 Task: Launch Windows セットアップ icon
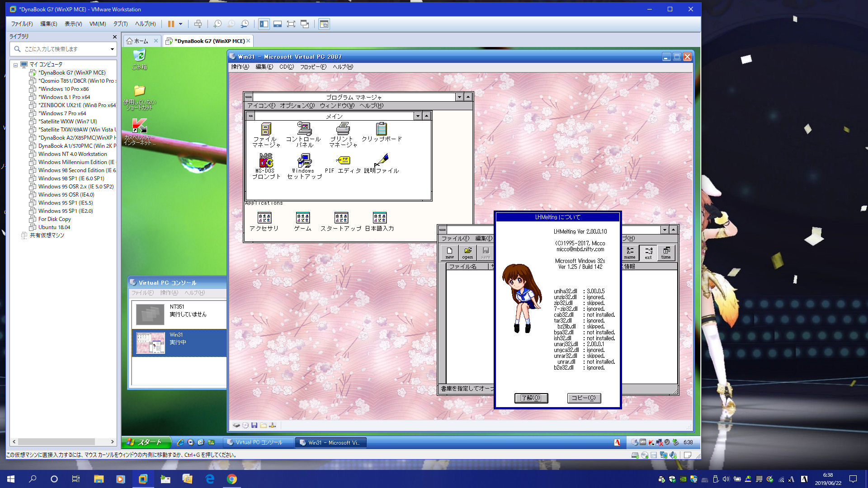[x=304, y=166]
